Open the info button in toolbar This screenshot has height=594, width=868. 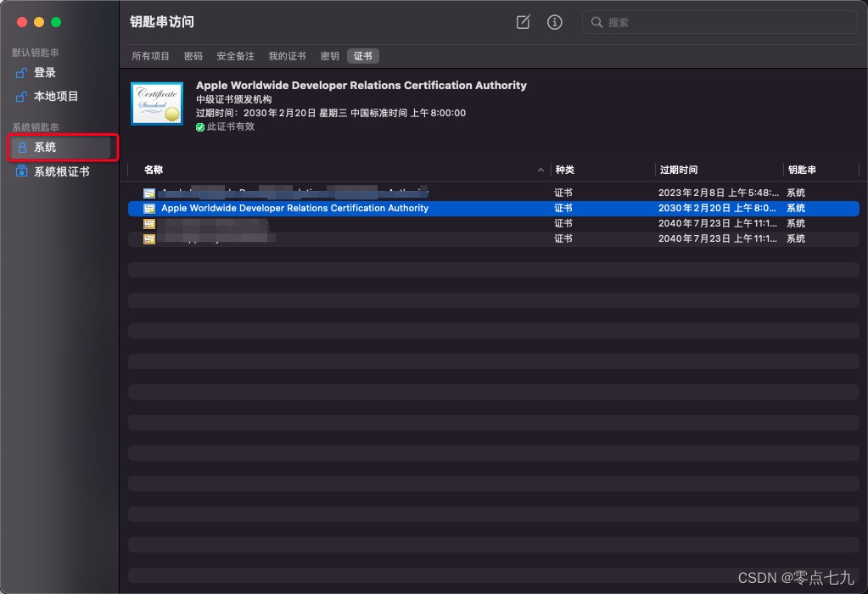point(555,22)
